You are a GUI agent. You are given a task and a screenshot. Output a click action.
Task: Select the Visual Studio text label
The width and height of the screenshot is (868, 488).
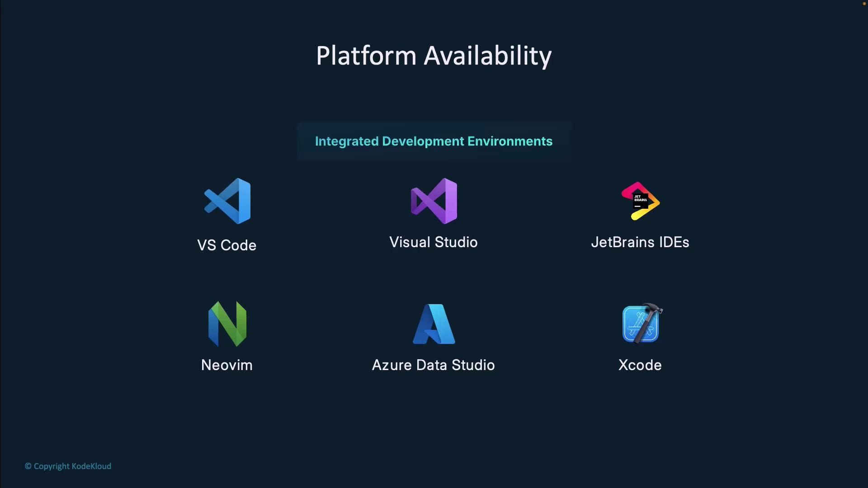click(434, 242)
